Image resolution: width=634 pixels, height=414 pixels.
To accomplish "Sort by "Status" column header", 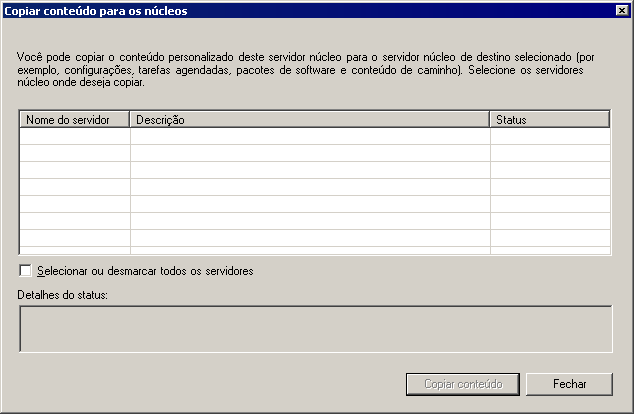I will (550, 120).
